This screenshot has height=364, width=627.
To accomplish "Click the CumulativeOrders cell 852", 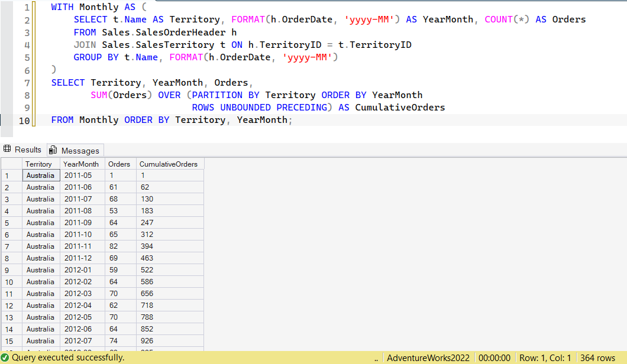I will [x=170, y=329].
